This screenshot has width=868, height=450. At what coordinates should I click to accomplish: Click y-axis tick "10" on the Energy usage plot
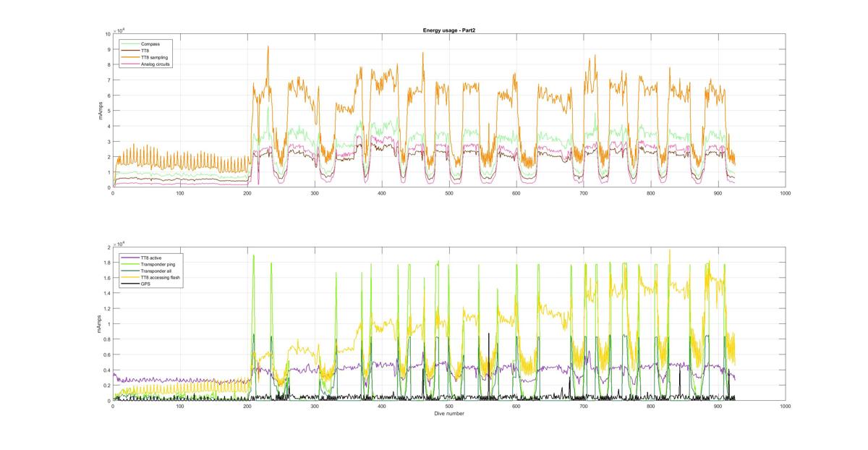coord(107,34)
